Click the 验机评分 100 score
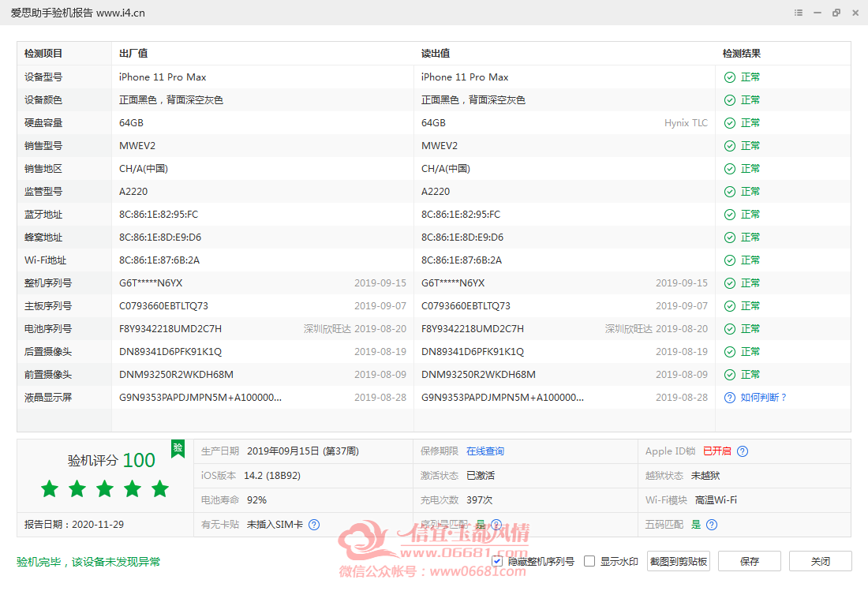868x591 pixels. click(x=111, y=460)
